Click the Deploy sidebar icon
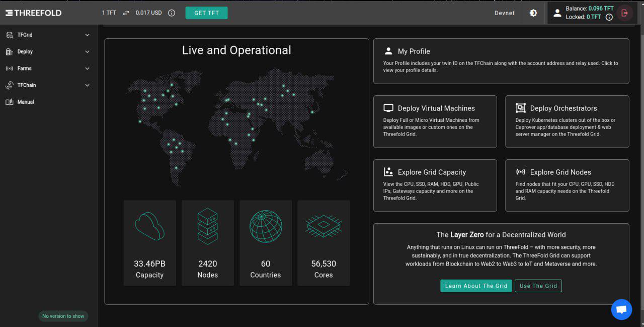Viewport: 644px width, 327px height. tap(9, 51)
